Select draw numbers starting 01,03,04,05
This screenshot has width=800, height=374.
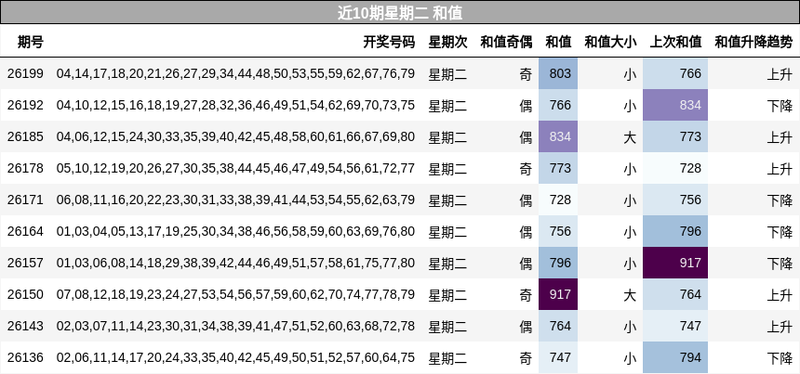coord(236,232)
